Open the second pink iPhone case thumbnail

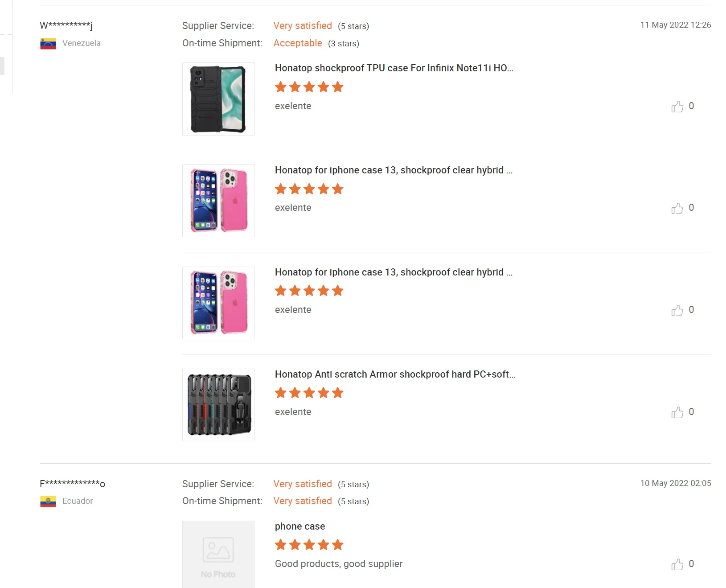218,303
